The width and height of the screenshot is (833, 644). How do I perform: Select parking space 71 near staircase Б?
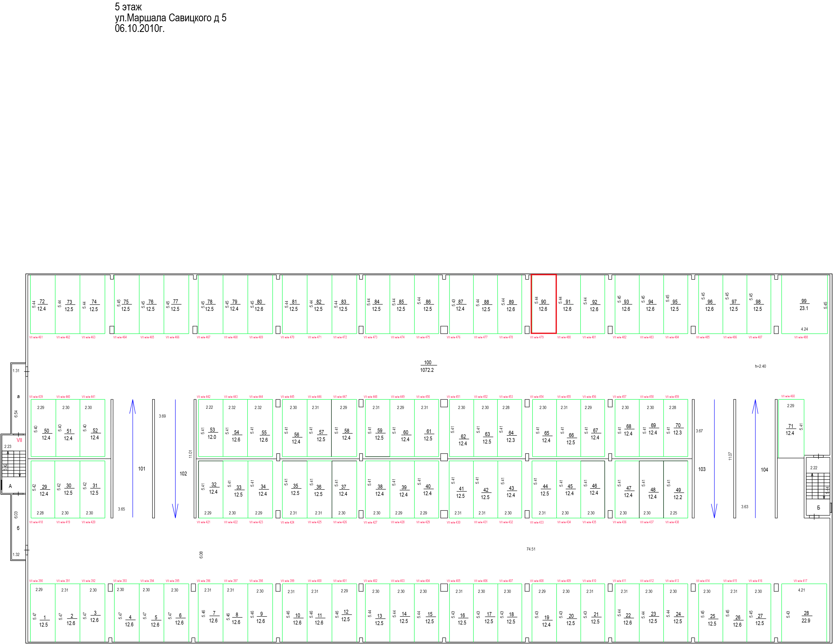point(791,428)
